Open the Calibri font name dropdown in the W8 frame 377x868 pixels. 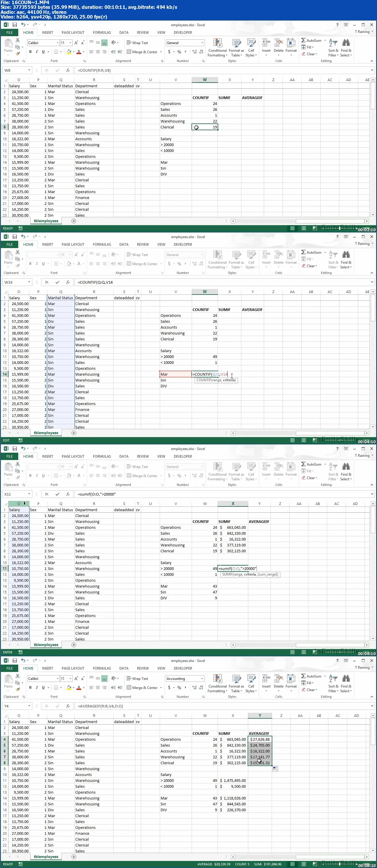pyautogui.click(x=58, y=43)
